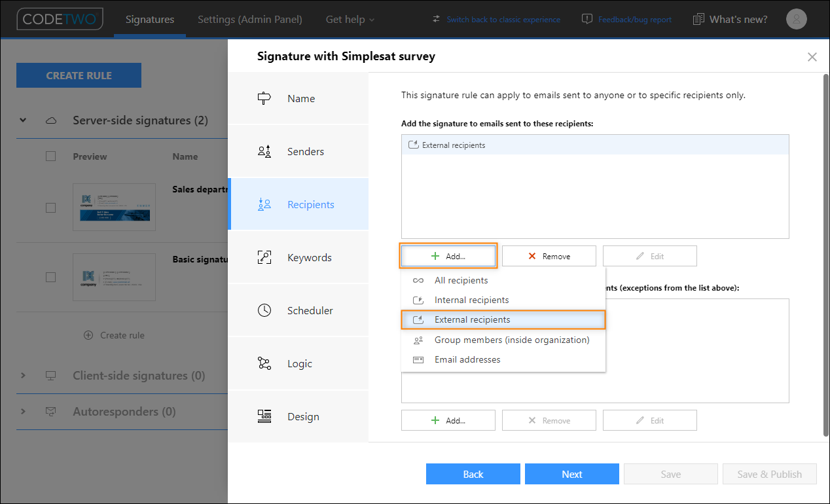Click the switch arrows icon
Screen dimensions: 830x504
tap(437, 19)
